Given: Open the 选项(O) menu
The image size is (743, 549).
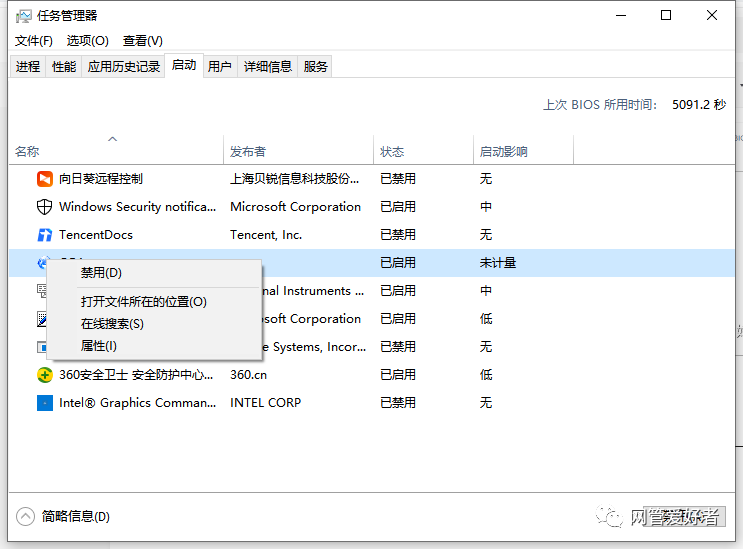Looking at the screenshot, I should [88, 41].
